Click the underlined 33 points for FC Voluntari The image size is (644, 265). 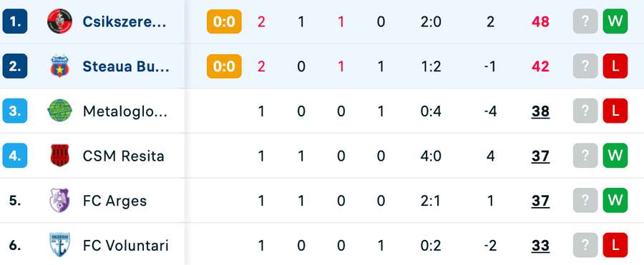tap(540, 245)
